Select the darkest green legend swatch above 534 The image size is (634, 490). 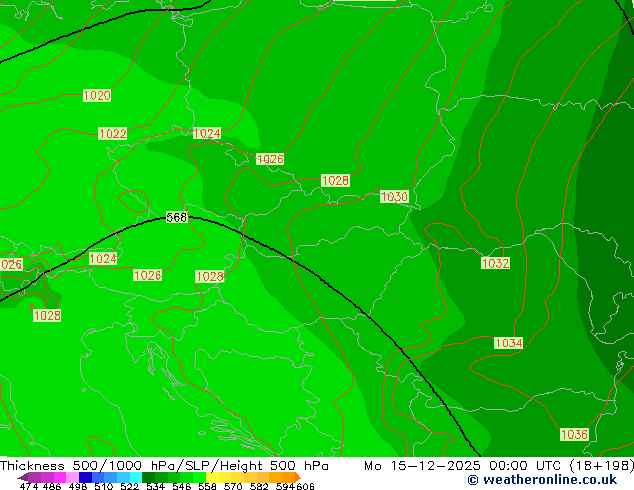[148, 477]
